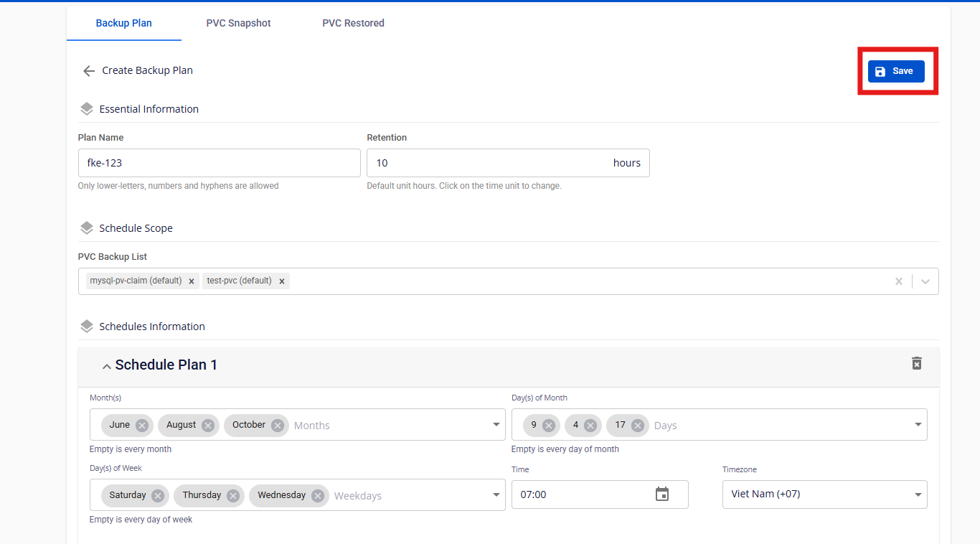980x544 pixels.
Task: Remove the August month chip
Action: click(208, 426)
